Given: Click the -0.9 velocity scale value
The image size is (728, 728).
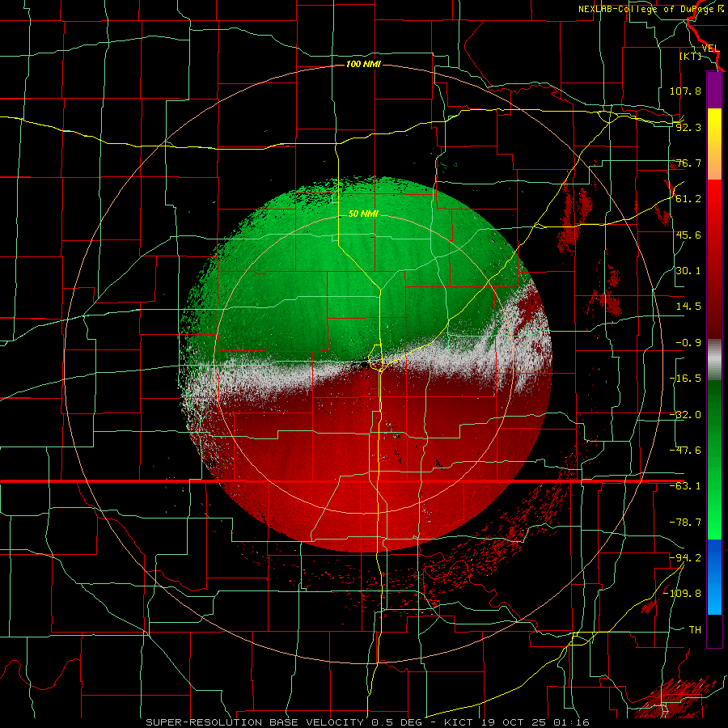Looking at the screenshot, I should (x=688, y=343).
